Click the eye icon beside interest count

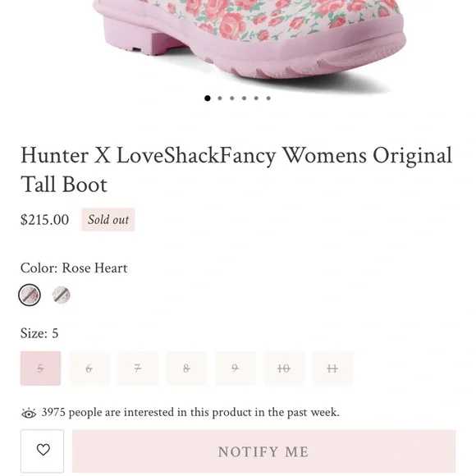pyautogui.click(x=29, y=413)
